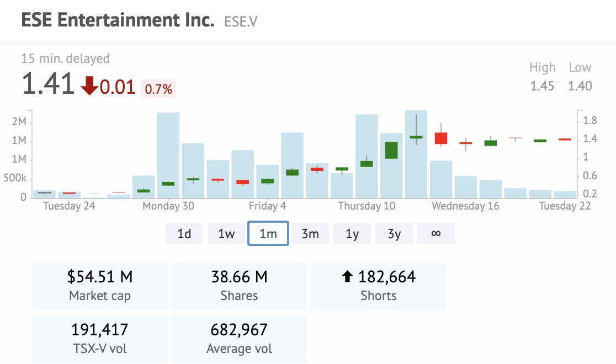This screenshot has width=616, height=364.
Task: Open the $54.51 M Market cap card
Action: 100,286
